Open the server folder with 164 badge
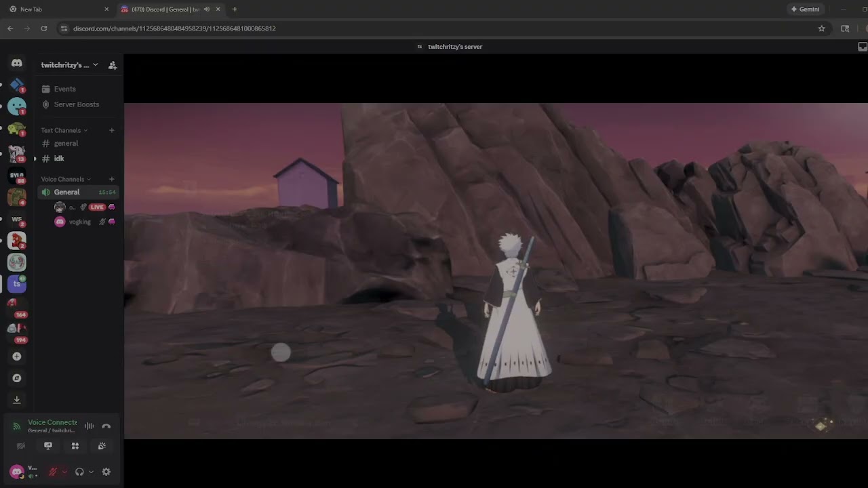Viewport: 868px width, 488px height. 17,308
